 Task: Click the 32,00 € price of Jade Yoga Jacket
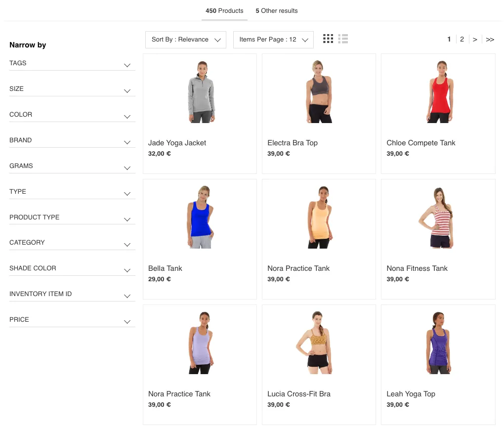(160, 154)
